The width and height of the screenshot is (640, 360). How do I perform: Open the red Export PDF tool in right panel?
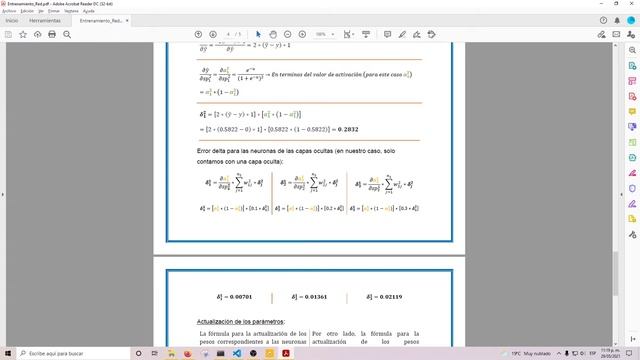pyautogui.click(x=632, y=96)
